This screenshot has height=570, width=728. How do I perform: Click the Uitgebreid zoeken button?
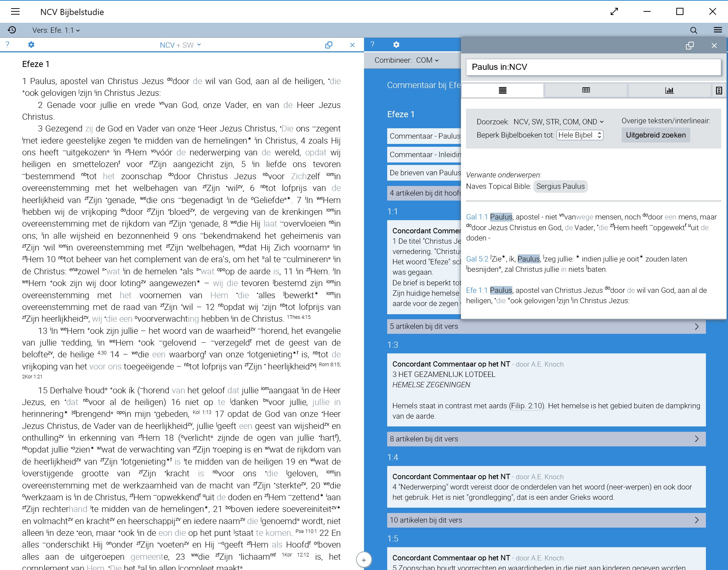coord(655,135)
